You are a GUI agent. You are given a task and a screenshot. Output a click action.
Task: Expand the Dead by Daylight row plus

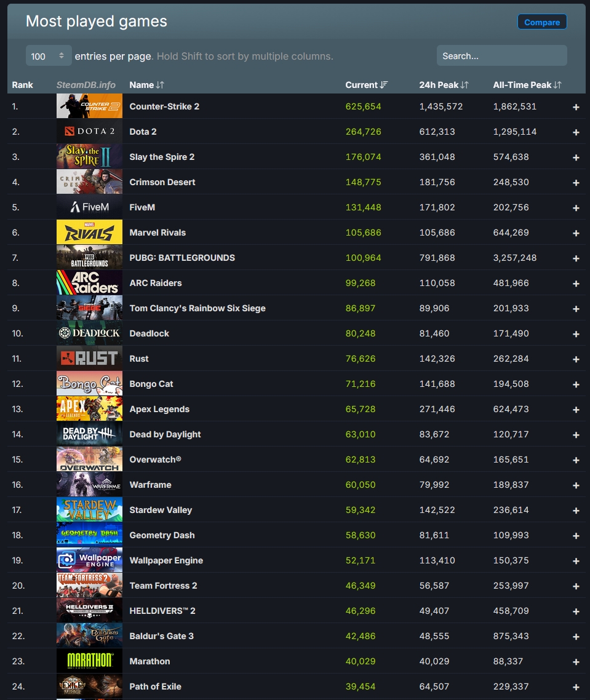[576, 435]
